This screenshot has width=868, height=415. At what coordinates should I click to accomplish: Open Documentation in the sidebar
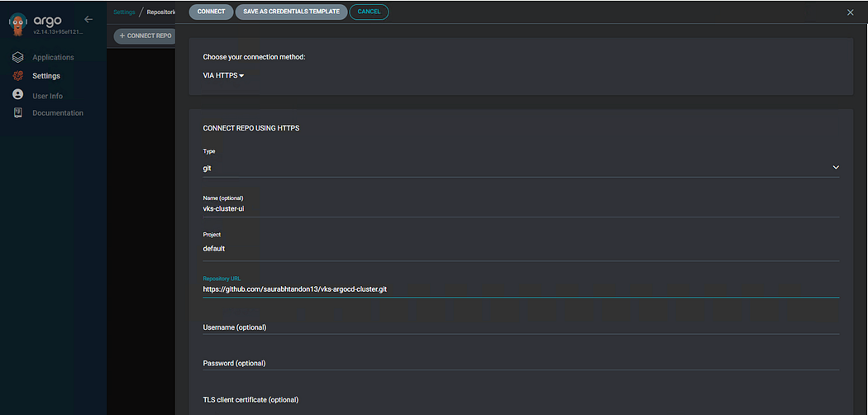(58, 113)
